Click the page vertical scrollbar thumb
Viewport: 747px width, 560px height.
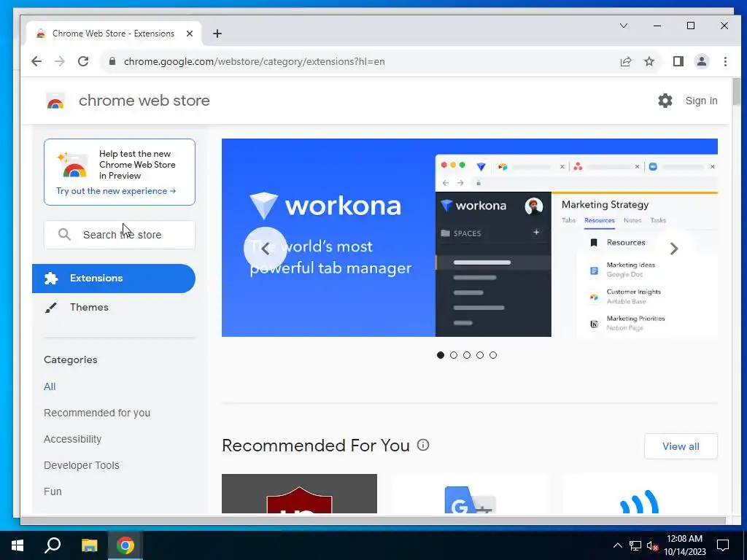click(x=737, y=92)
